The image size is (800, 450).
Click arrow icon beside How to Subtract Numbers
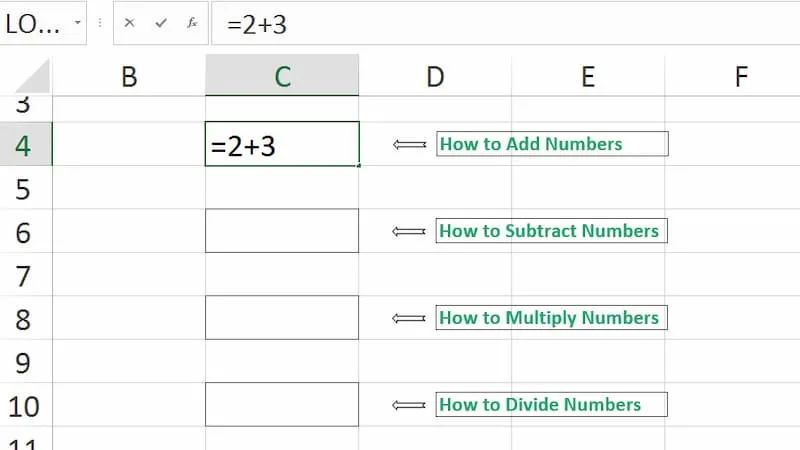coord(410,232)
